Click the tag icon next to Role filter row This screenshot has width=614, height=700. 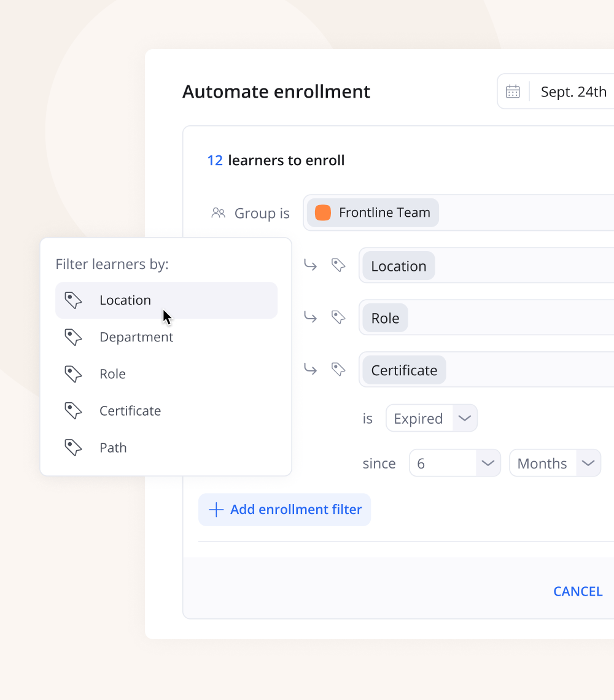point(339,317)
